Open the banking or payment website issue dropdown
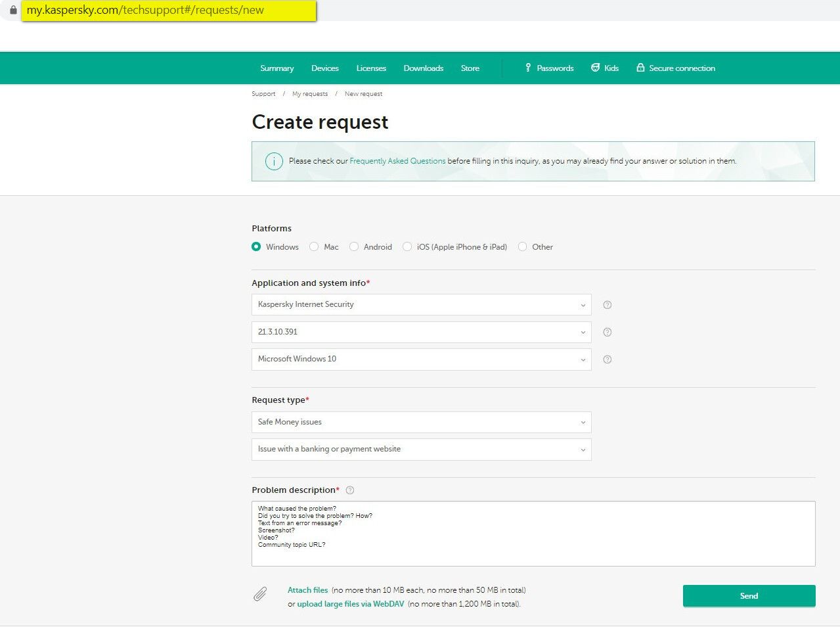Image resolution: width=840 pixels, height=627 pixels. pos(422,450)
